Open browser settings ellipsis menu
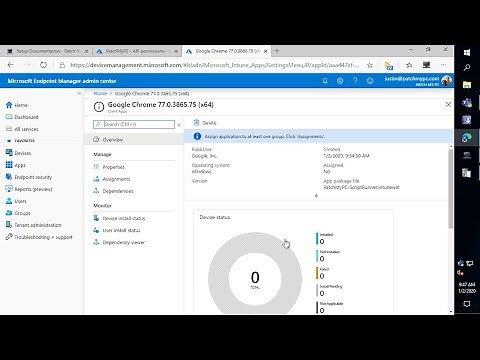Viewport: 480px width, 360px height. pos(443,65)
